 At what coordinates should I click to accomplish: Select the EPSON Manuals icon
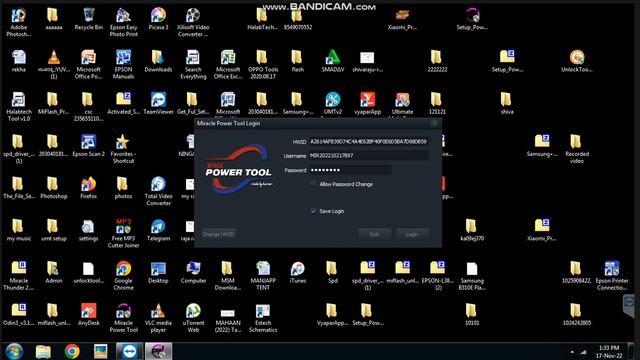(x=123, y=64)
